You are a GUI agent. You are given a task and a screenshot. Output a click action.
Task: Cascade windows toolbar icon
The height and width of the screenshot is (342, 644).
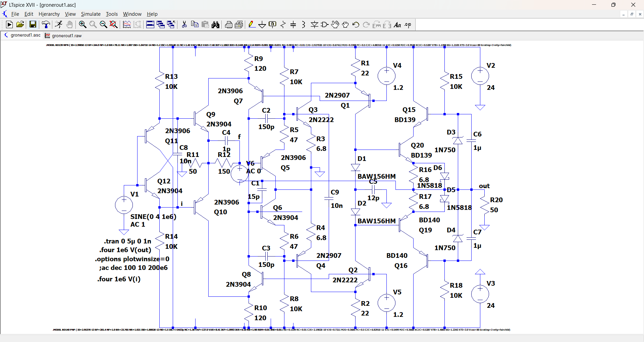pyautogui.click(x=161, y=24)
